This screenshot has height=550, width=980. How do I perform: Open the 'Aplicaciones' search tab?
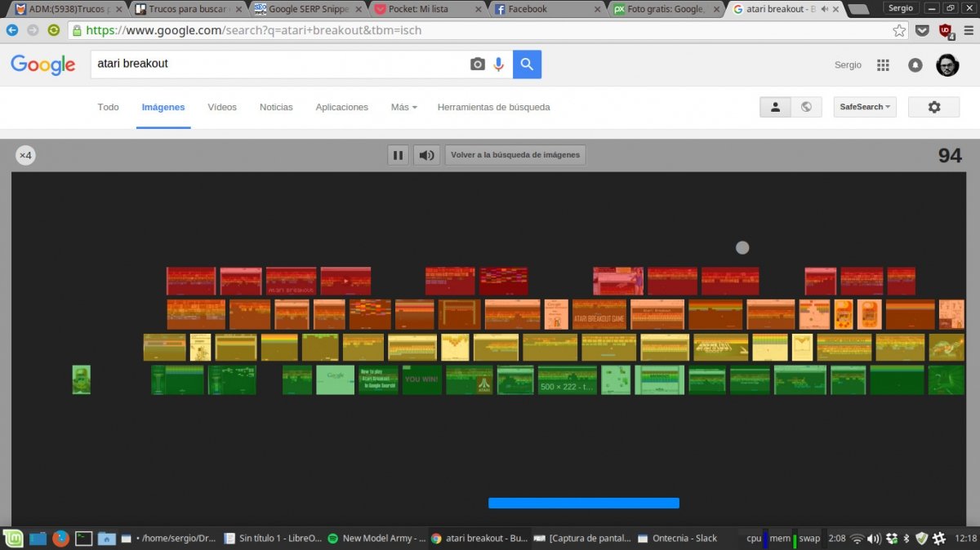pyautogui.click(x=341, y=107)
